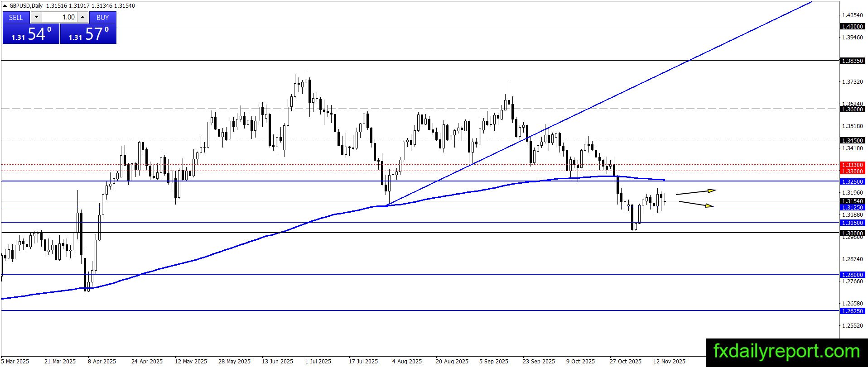Select the blue 1.31250 level label
Image resolution: width=868 pixels, height=367 pixels.
[x=852, y=207]
